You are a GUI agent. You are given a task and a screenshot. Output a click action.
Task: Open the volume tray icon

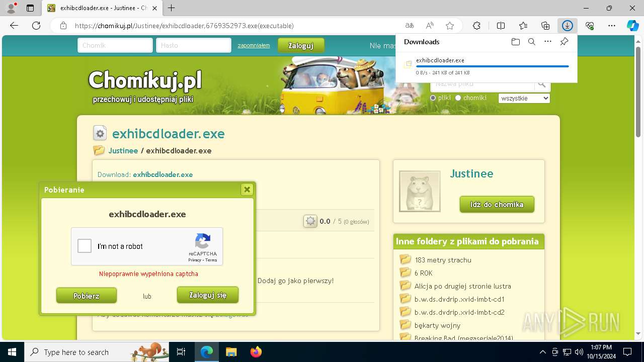tap(579, 352)
